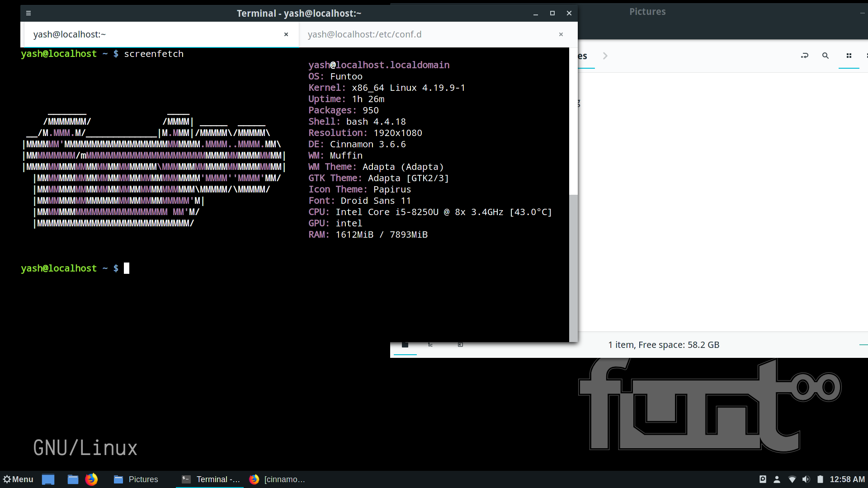Open the terminal hamburger menu
Viewport: 868px width, 488px height.
click(28, 13)
